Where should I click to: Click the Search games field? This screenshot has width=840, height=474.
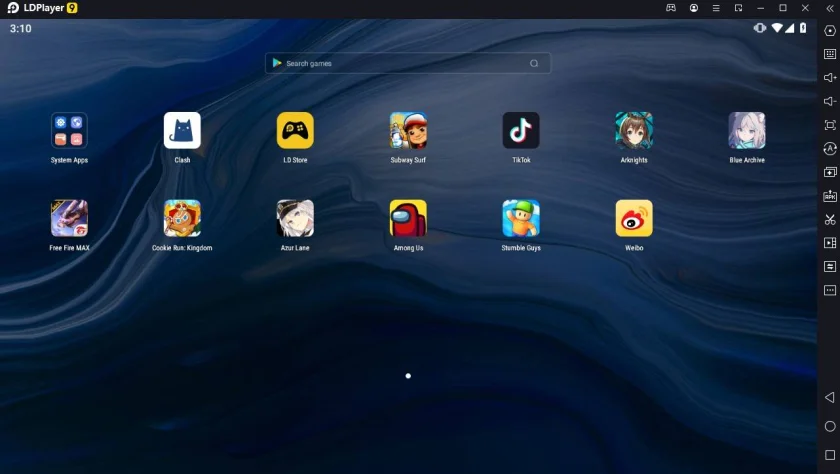click(408, 63)
